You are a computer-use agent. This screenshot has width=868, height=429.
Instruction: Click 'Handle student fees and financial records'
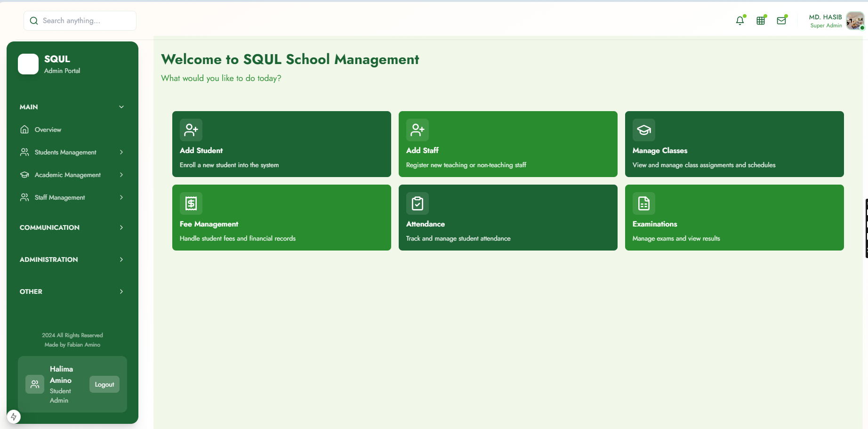(x=238, y=238)
